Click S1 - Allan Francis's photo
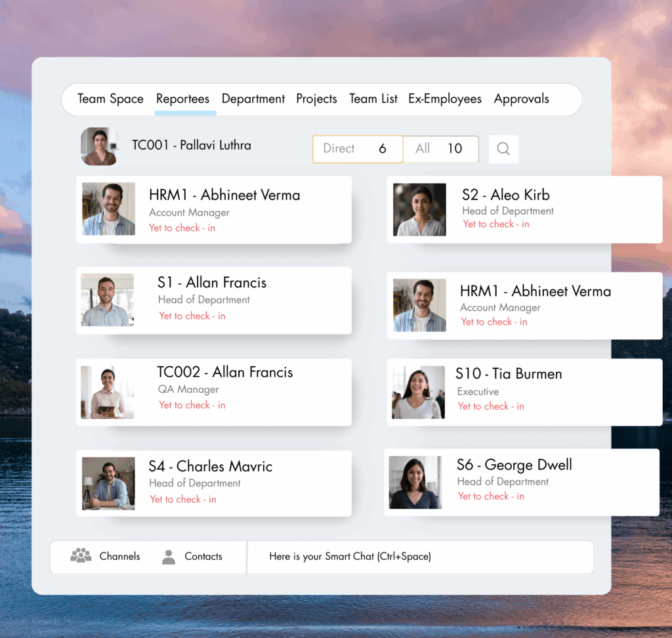Viewport: 672px width, 638px height. point(108,300)
